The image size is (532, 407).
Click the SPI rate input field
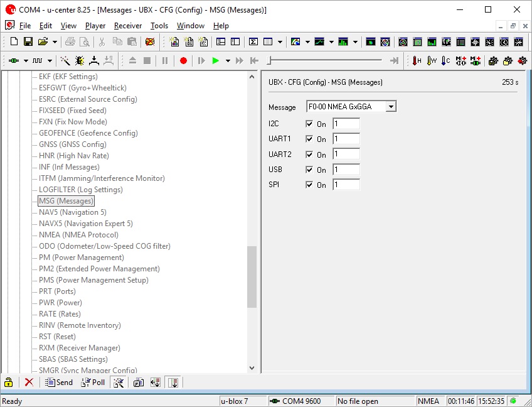click(346, 185)
